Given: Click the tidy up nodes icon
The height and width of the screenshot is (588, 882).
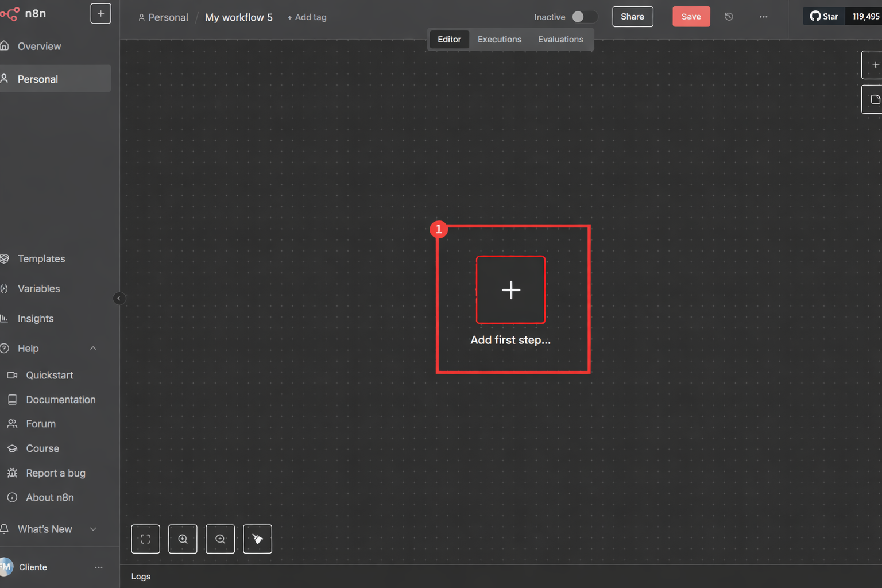Looking at the screenshot, I should coord(257,539).
